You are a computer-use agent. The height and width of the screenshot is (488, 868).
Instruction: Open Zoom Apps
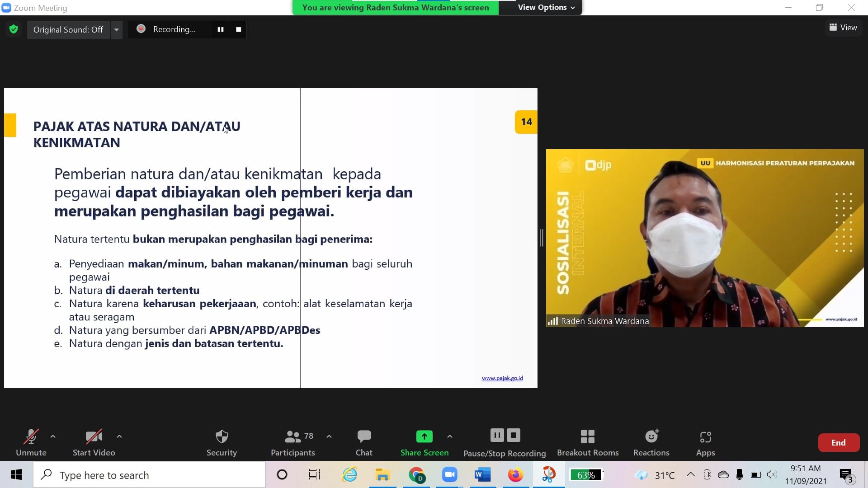705,442
